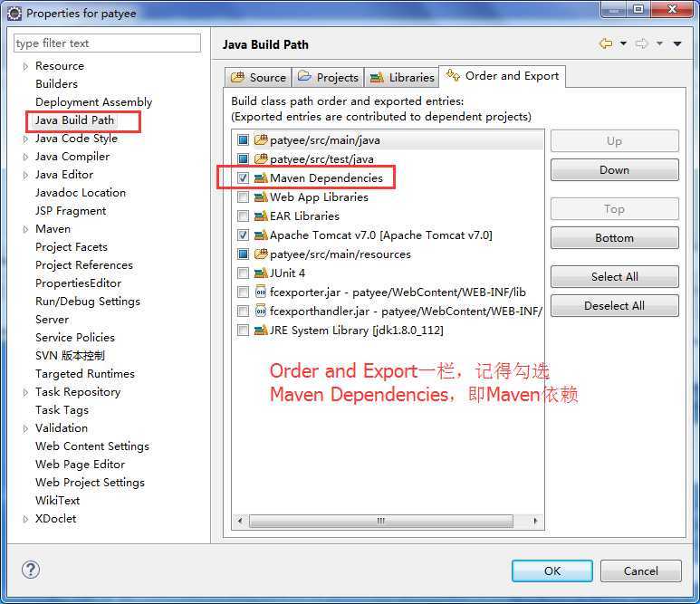The width and height of the screenshot is (700, 604).
Task: Open the Targeted Runtimes page
Action: [85, 374]
